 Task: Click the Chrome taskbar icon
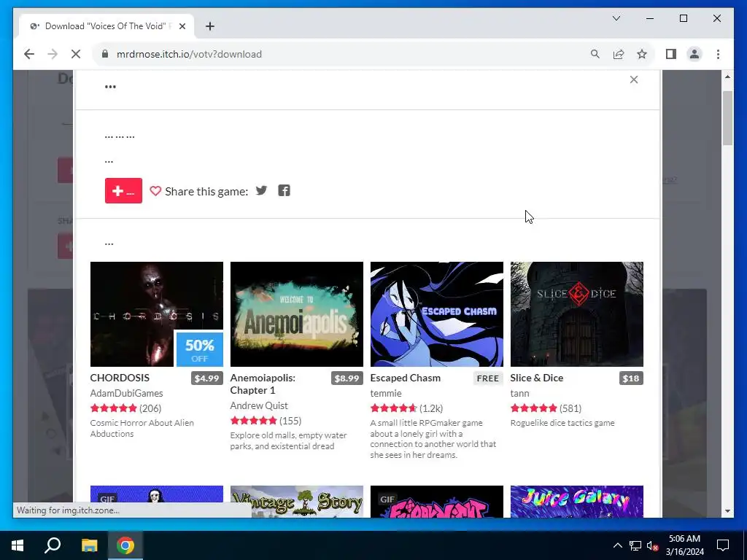click(125, 545)
